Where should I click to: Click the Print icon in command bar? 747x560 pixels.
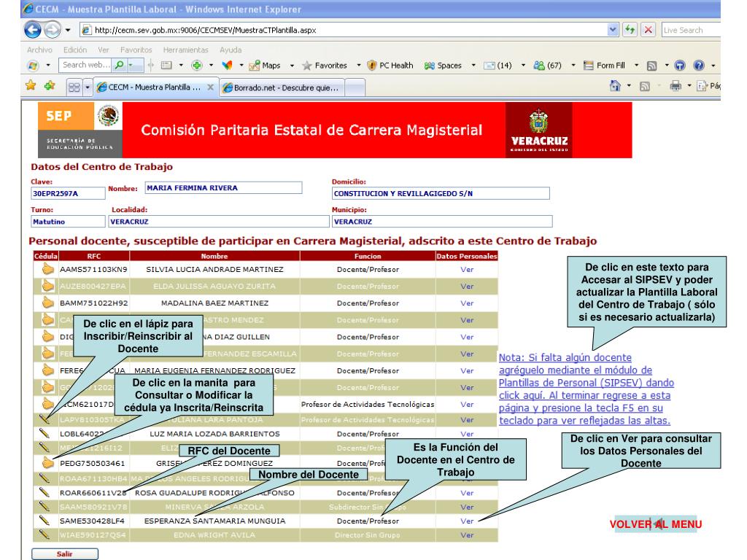coord(676,86)
